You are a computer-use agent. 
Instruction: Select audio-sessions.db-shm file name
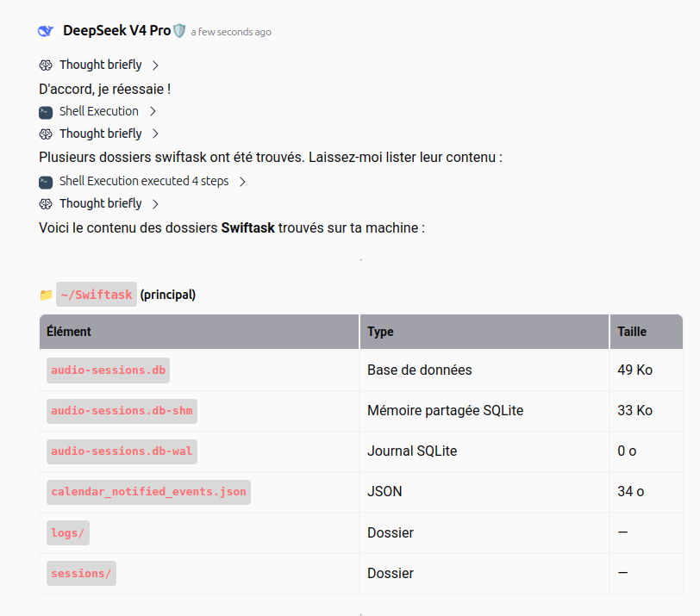122,411
